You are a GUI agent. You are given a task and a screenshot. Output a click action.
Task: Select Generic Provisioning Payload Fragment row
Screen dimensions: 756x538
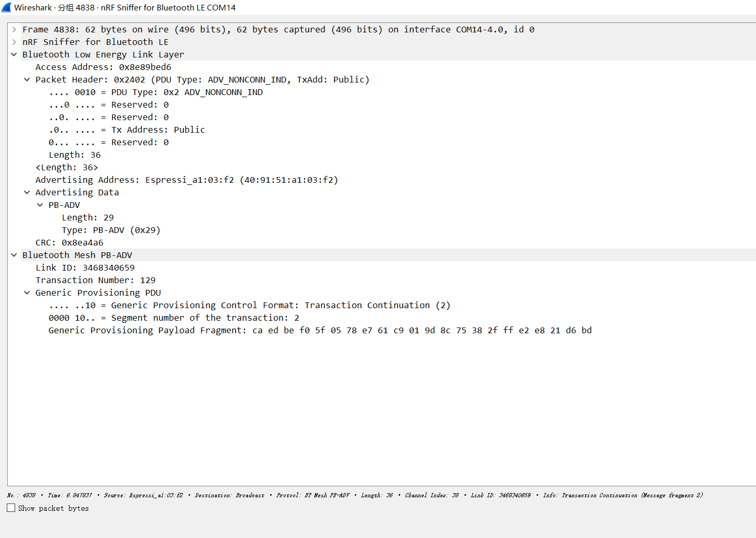click(320, 331)
